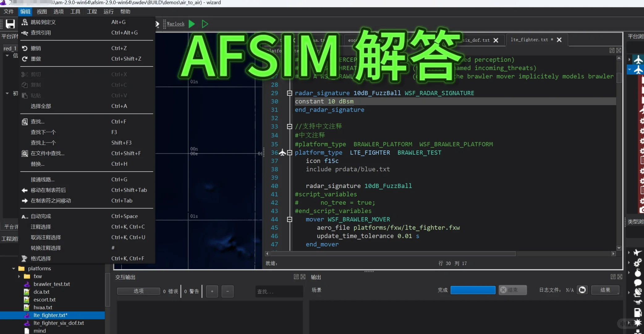Expand the fxw folder
This screenshot has height=334, width=644.
19,276
